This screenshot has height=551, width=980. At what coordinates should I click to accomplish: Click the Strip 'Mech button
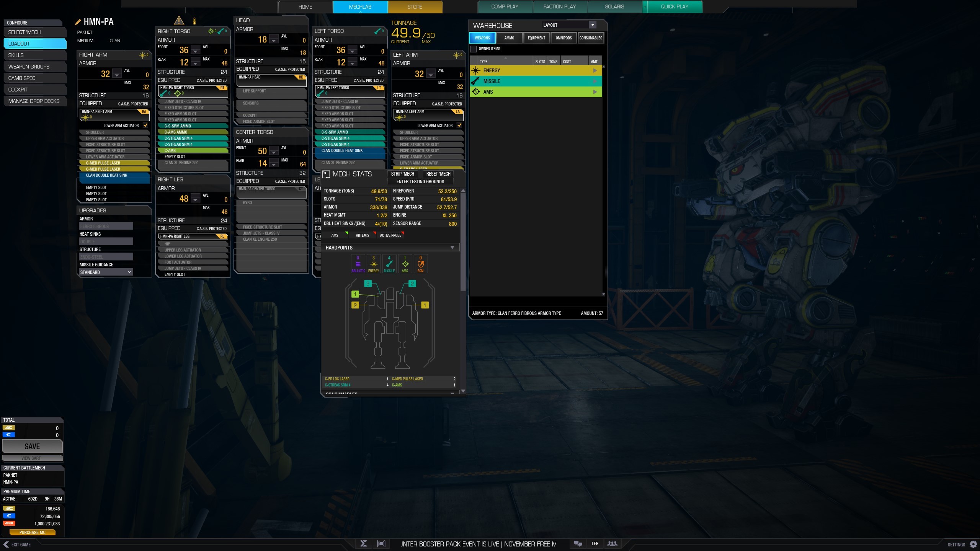click(x=402, y=174)
